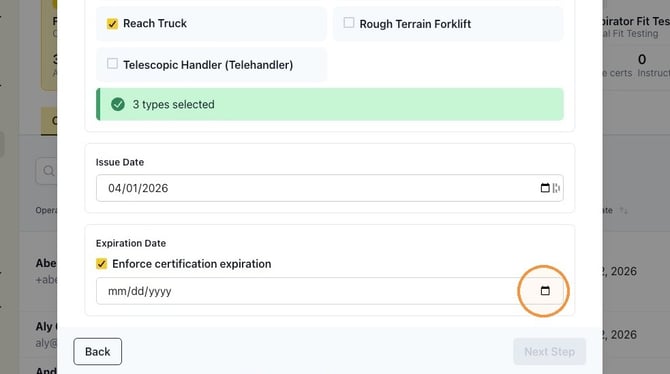Check the Telescopic Handler (Telehandler) checkbox
This screenshot has height=374, width=670.
(112, 64)
